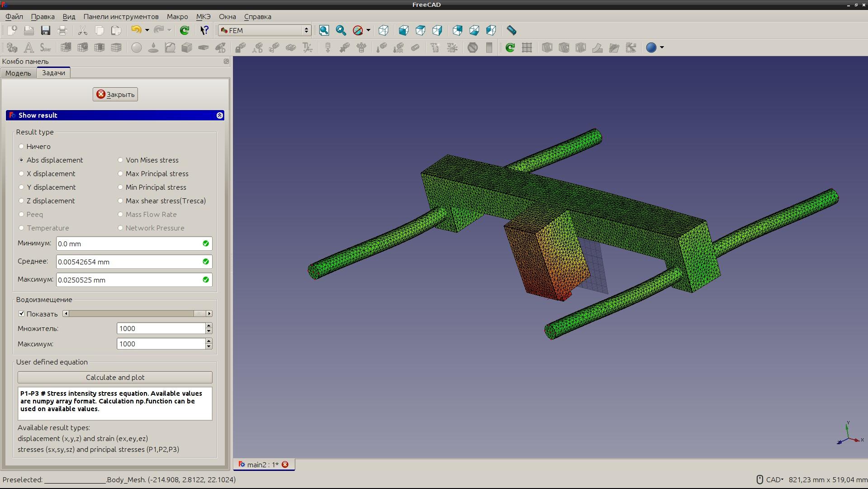Click the Save document icon
Viewport: 868px width, 489px height.
46,30
